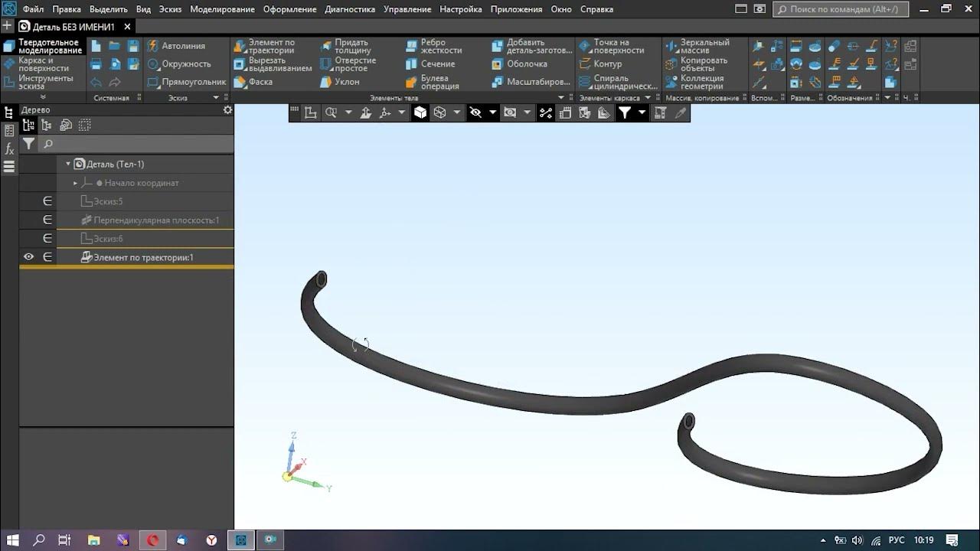Open dropdown beside the selection filter funnel
Image resolution: width=980 pixels, height=551 pixels.
point(642,112)
